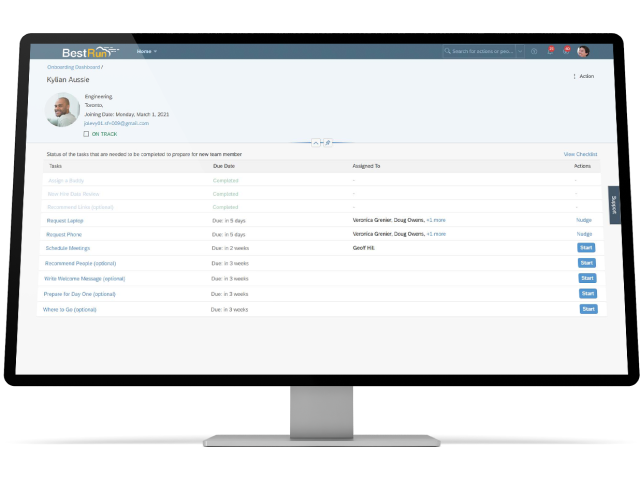Click Nudge for the Request Phone task
The height and width of the screenshot is (480, 640).
click(x=584, y=234)
